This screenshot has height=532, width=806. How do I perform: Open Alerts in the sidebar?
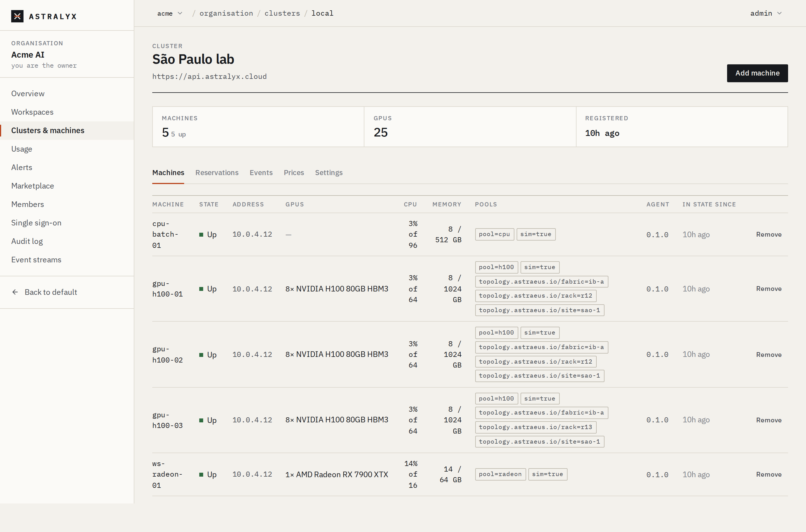tap(67, 167)
